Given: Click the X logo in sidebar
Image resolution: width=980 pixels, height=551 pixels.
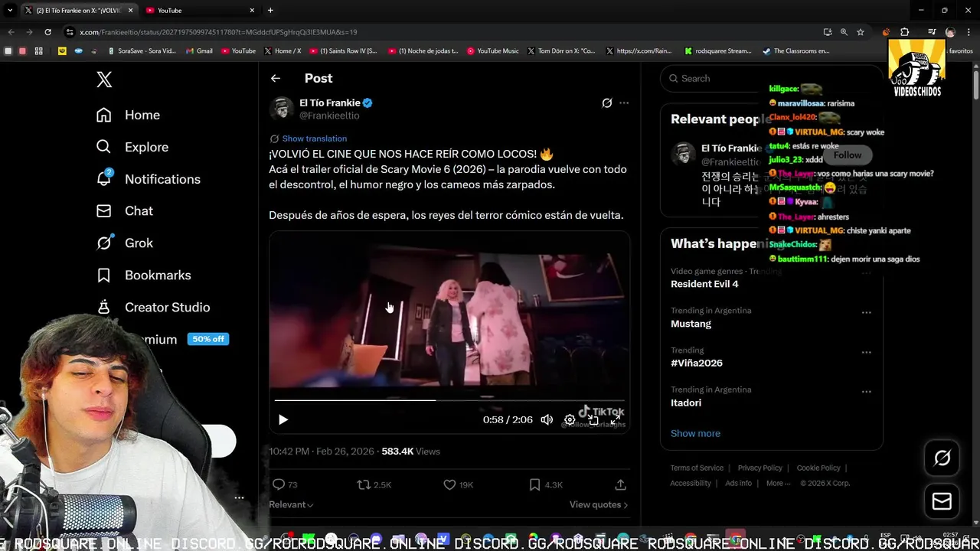Looking at the screenshot, I should point(104,80).
